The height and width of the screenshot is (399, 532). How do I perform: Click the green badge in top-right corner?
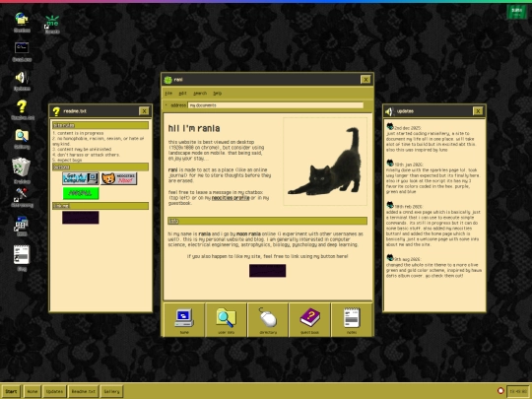pos(516,12)
